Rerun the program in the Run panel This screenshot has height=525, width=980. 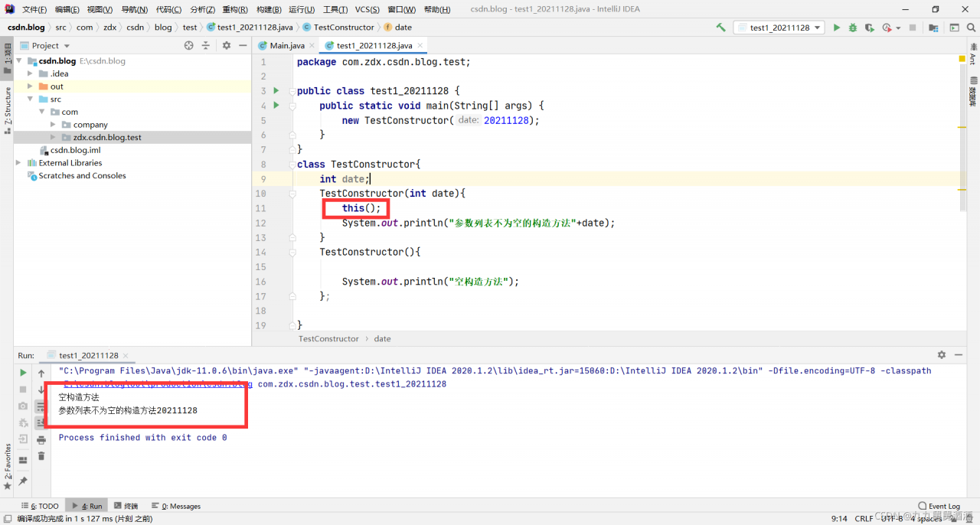pyautogui.click(x=23, y=373)
